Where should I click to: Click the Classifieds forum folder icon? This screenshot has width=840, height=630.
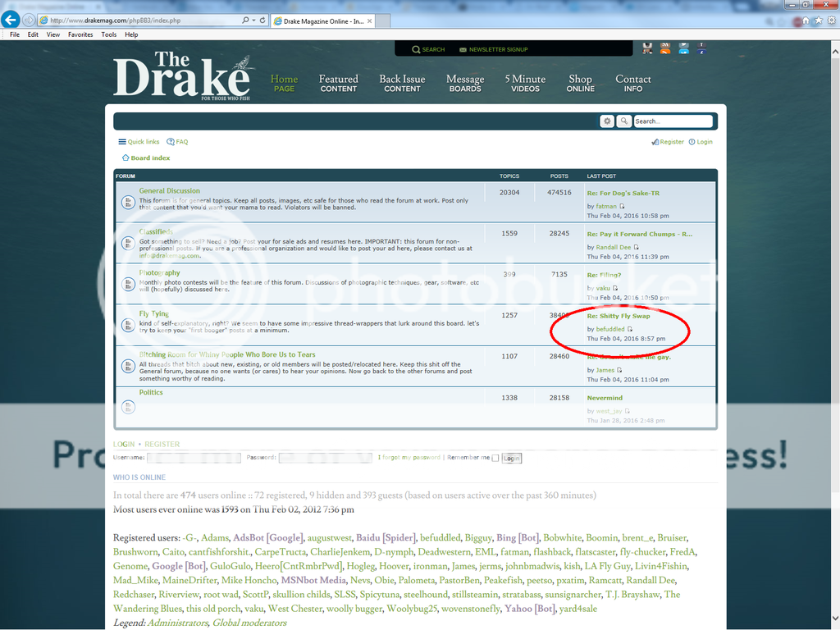128,243
